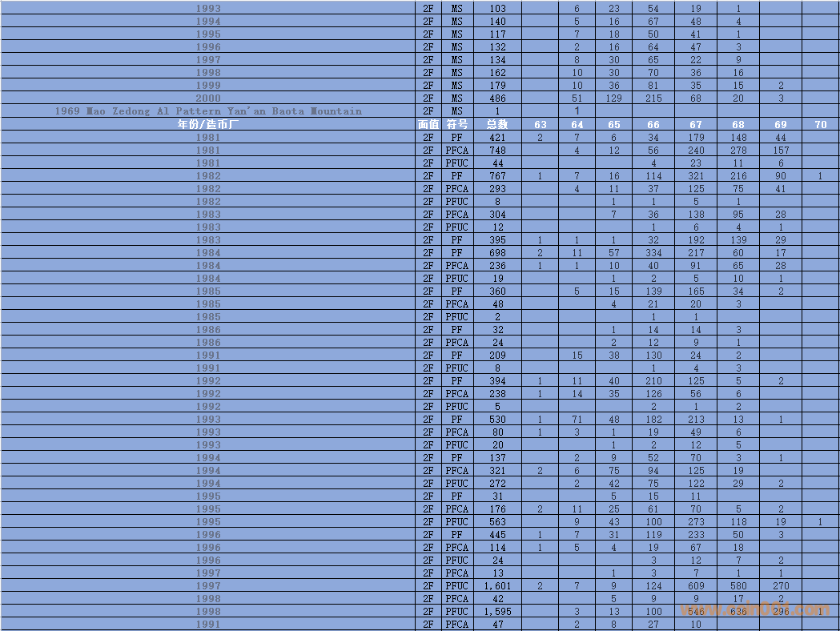Click the 面值 column header
Viewport: 840px width, 631px height.
428,124
